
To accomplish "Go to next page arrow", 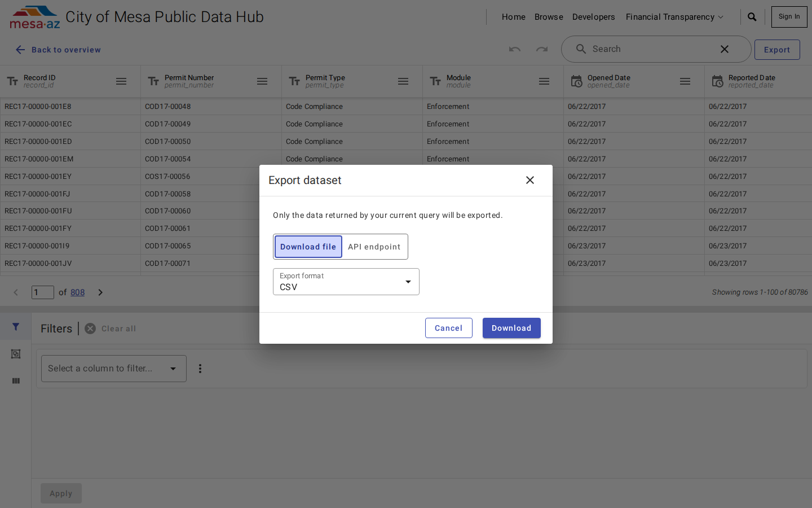I will point(100,292).
